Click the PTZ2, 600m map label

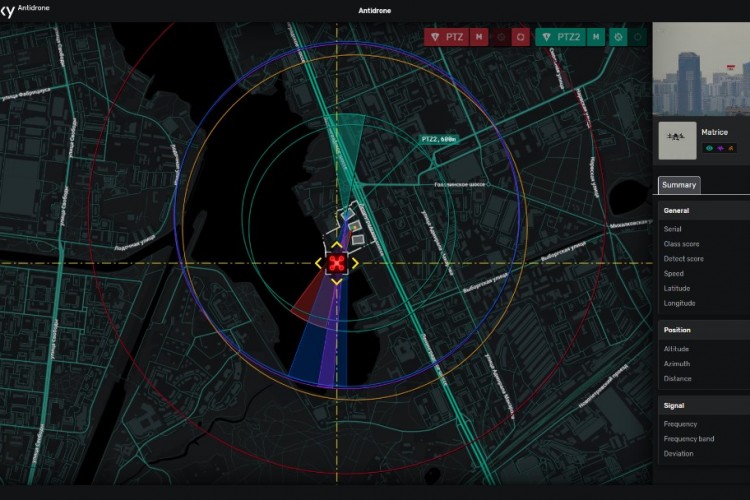click(437, 140)
